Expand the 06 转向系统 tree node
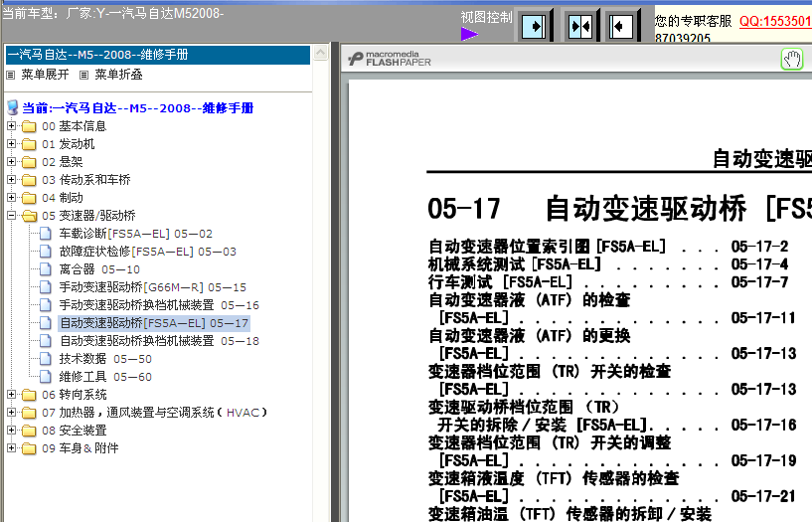Viewport: 812px width, 522px height. [11, 394]
